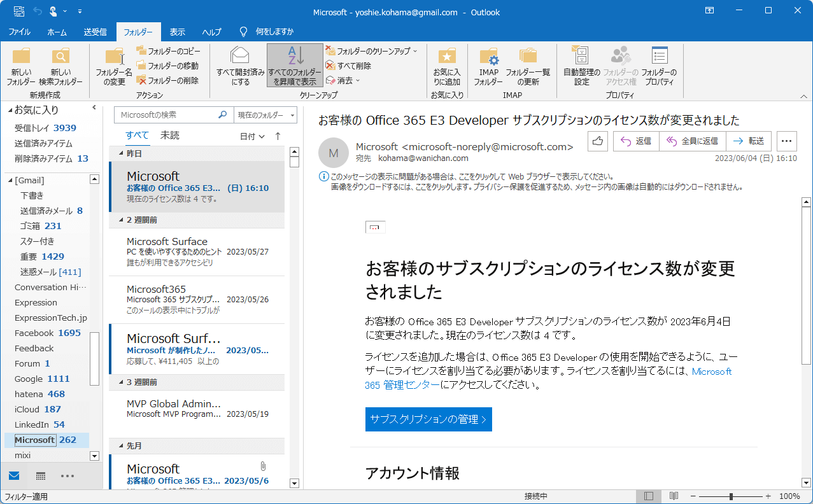Viewport: 813px width, 504px height.
Task: Collapse the お気に入り favorites group
Action: (x=10, y=110)
